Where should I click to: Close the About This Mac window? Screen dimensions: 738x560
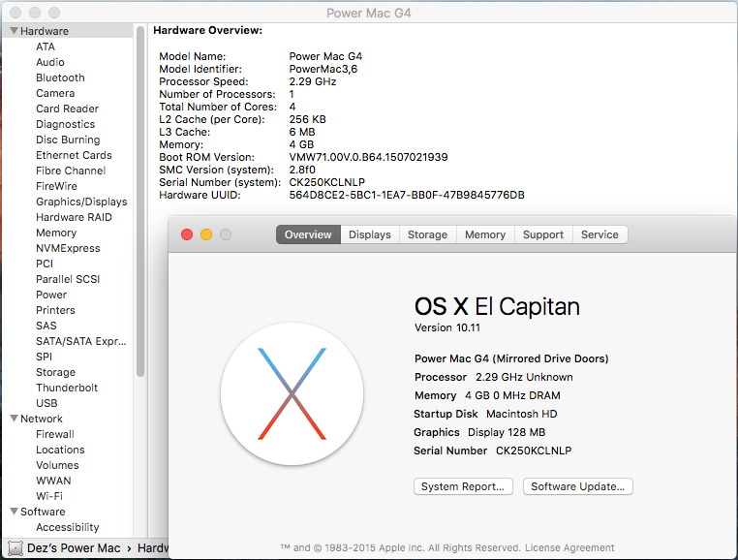click(x=187, y=234)
